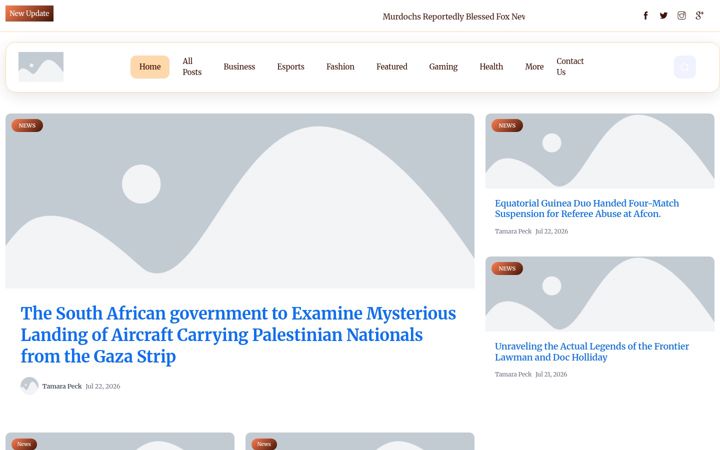Open the Contact Us page

click(x=570, y=67)
